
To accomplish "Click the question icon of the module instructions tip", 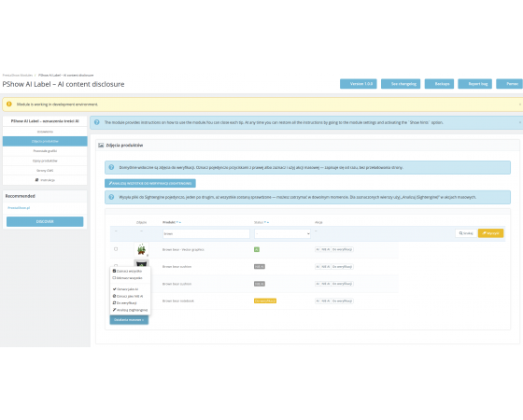I will pos(97,122).
